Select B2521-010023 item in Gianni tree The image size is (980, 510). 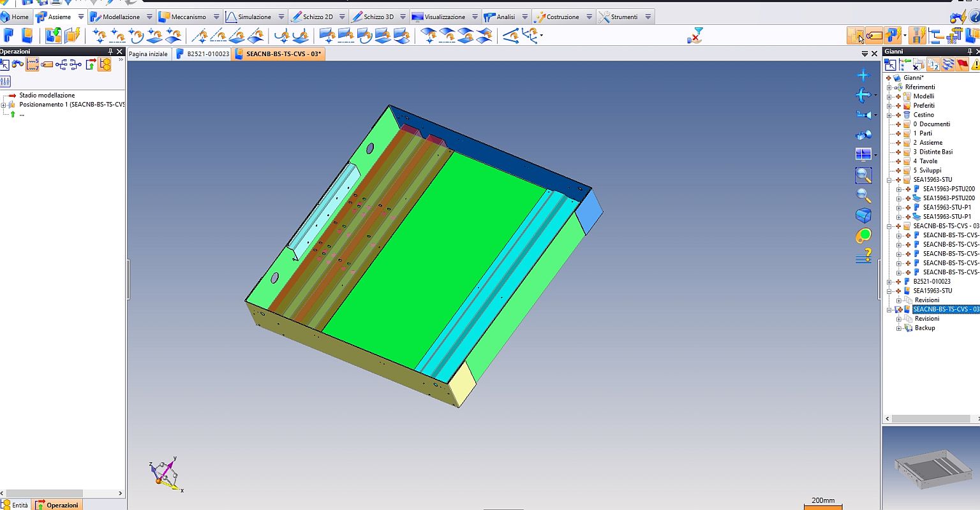pyautogui.click(x=932, y=282)
